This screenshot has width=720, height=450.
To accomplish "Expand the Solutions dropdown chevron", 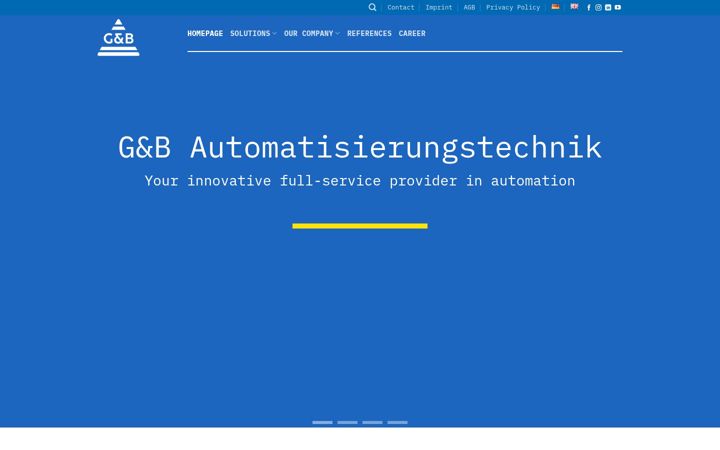I will point(274,34).
